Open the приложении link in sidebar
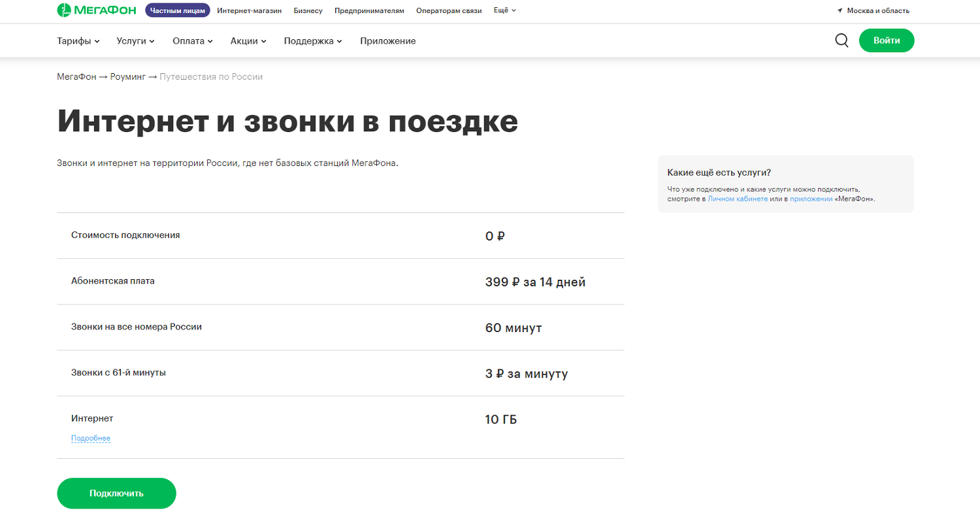 pos(811,198)
